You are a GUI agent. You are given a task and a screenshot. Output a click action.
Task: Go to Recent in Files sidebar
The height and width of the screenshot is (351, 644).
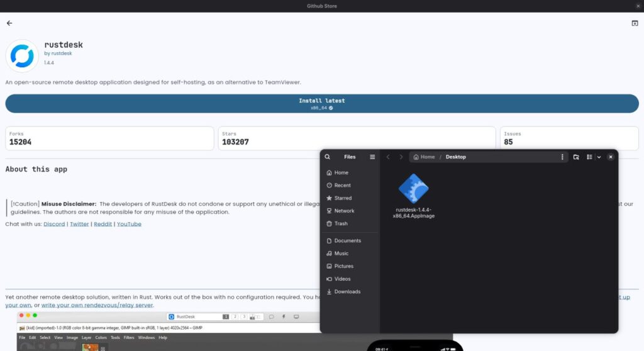[342, 186]
